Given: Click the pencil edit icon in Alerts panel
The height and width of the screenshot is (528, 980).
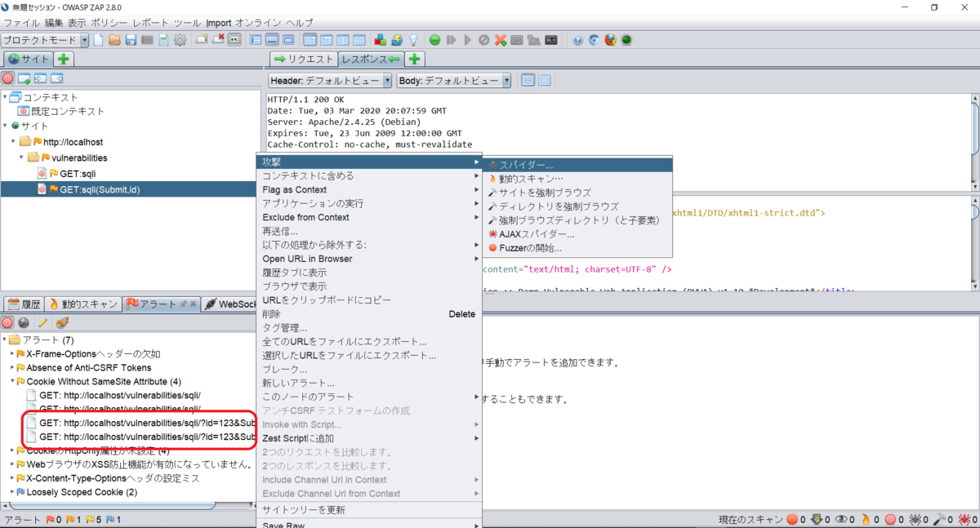Looking at the screenshot, I should tap(43, 323).
